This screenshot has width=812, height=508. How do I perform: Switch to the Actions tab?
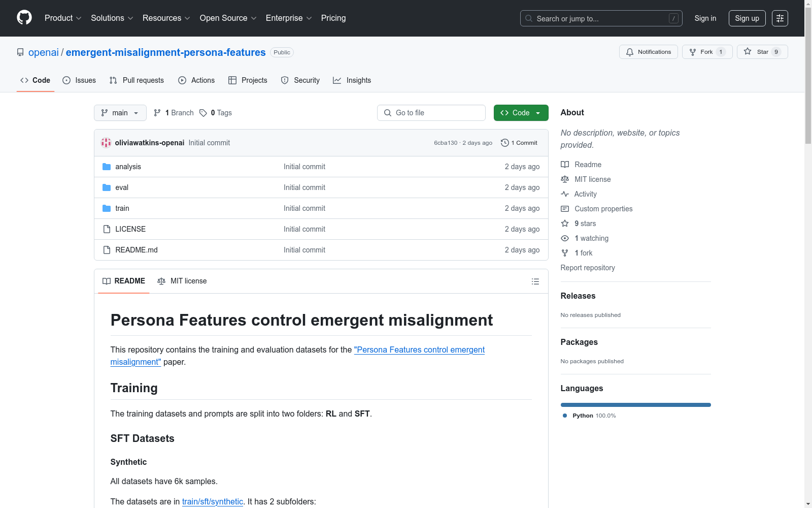coord(196,80)
